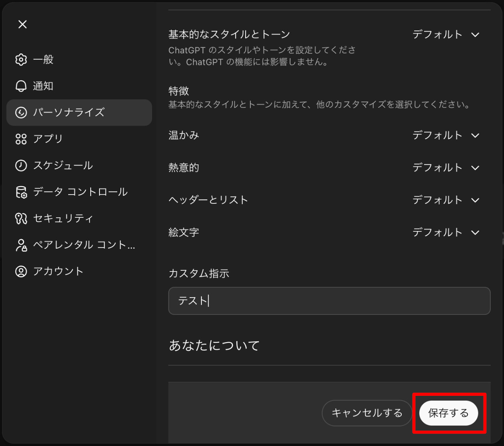
Task: Click the Account profile icon
Action: point(21,272)
